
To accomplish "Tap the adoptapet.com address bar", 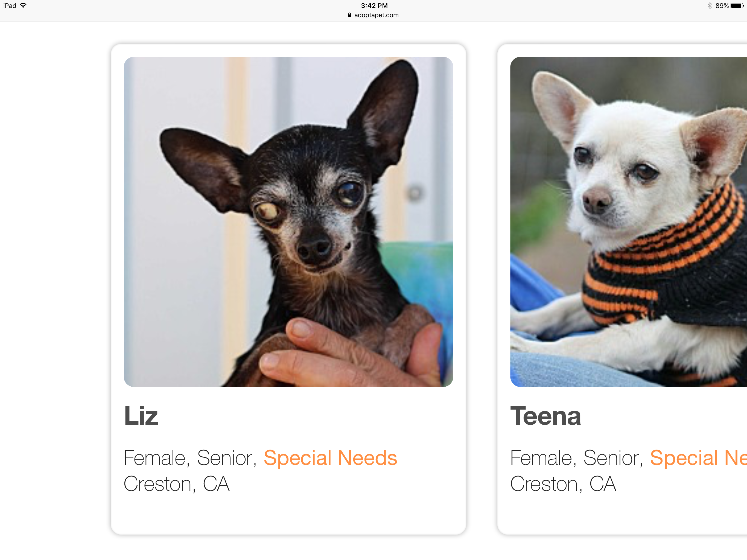I will coord(373,15).
